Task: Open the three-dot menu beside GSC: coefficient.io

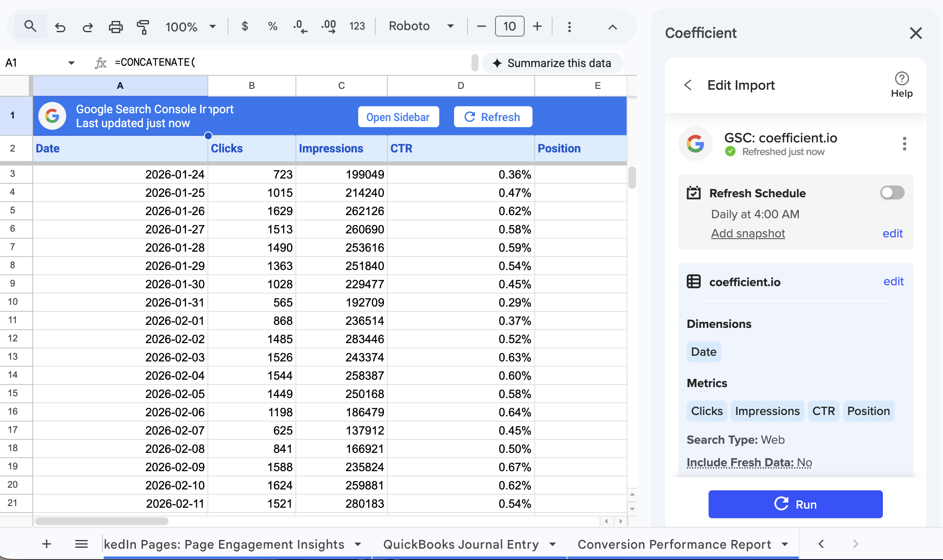Action: (x=904, y=144)
